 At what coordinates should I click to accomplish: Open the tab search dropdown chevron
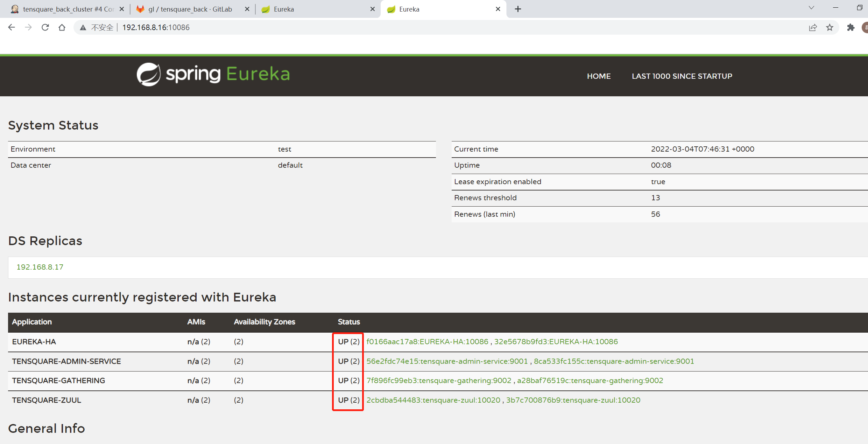[811, 8]
